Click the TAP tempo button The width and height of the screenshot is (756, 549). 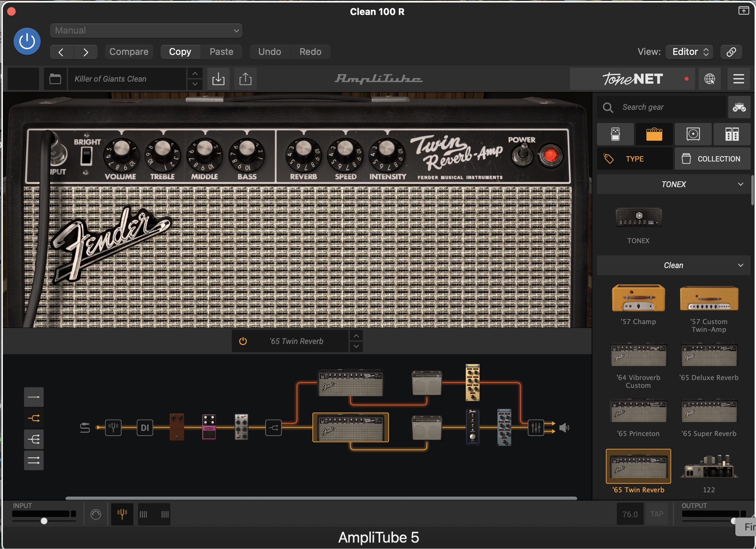tap(657, 514)
